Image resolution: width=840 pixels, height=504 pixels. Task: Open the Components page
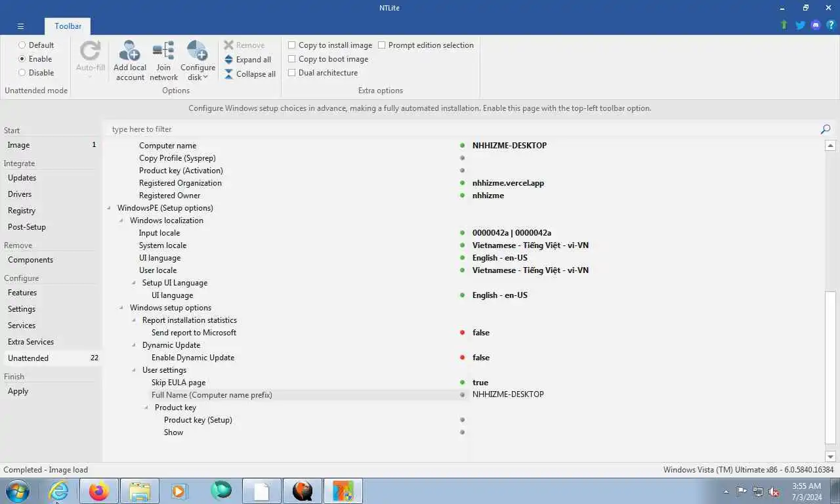coord(51,260)
